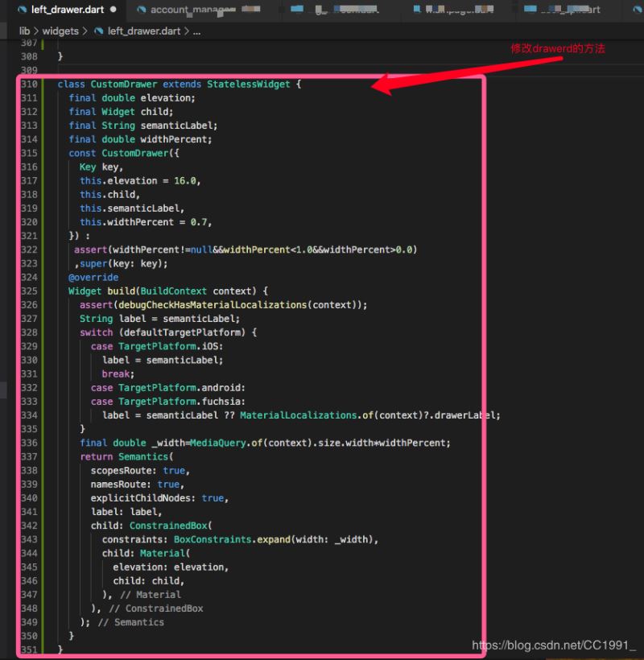Click 'debugCheckHasMaterialLocalizations' call
The height and width of the screenshot is (660, 644).
(x=213, y=305)
